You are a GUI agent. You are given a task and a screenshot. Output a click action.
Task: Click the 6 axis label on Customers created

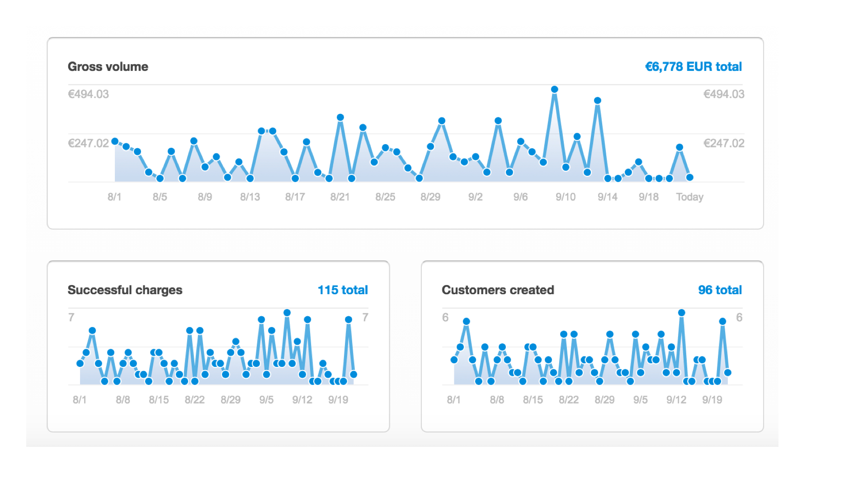tap(445, 317)
